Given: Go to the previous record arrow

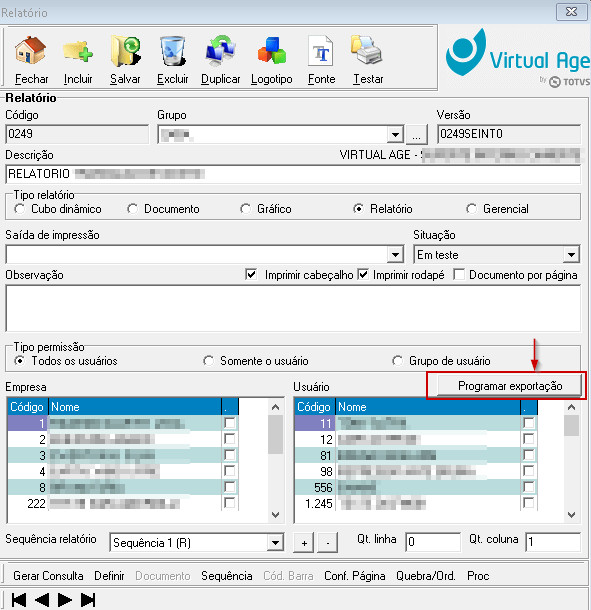Looking at the screenshot, I should coord(42,599).
